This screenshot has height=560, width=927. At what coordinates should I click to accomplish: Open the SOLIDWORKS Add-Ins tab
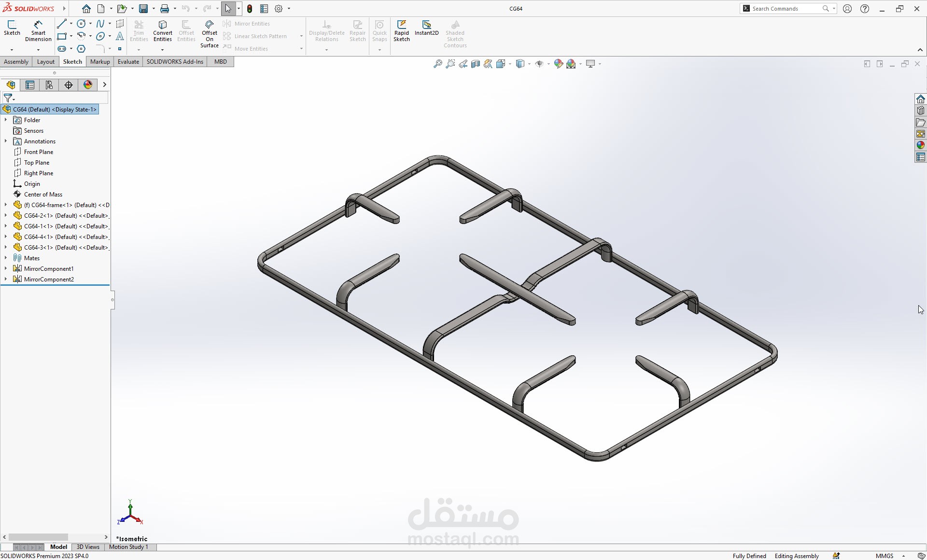(x=175, y=62)
